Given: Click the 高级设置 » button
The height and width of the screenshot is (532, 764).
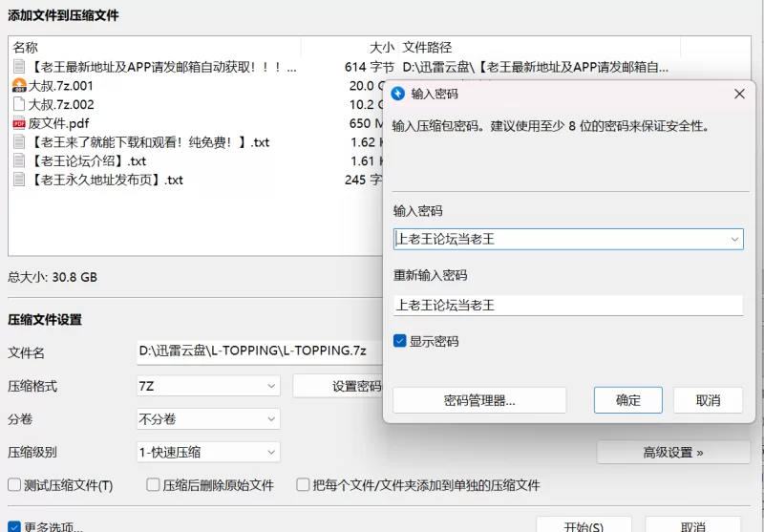Looking at the screenshot, I should (x=673, y=452).
